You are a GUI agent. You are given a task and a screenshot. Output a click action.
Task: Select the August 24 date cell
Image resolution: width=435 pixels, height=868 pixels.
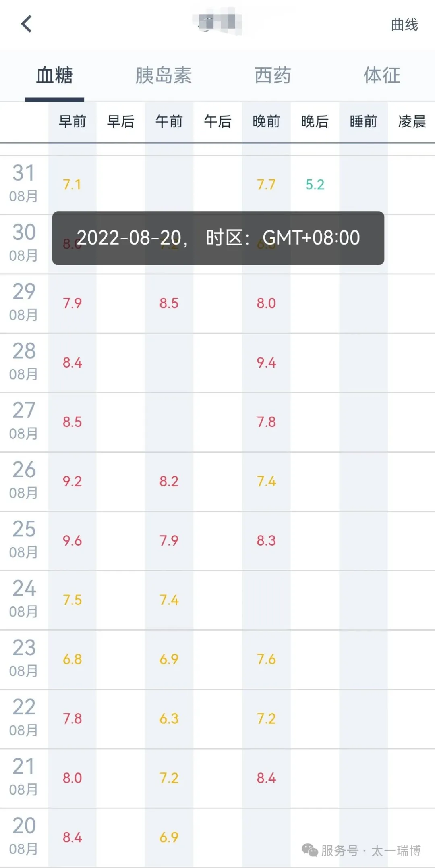point(24,599)
